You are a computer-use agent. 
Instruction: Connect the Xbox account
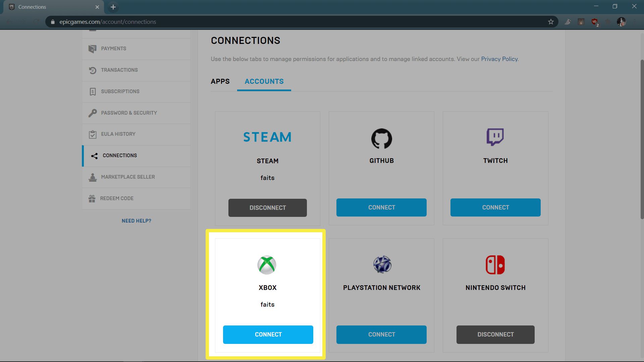click(268, 335)
